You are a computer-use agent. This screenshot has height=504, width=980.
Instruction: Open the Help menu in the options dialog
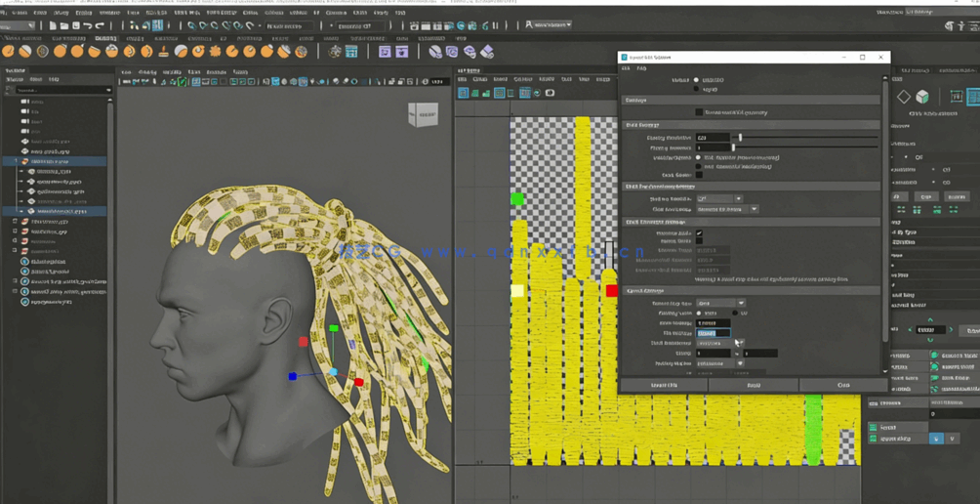click(x=641, y=69)
